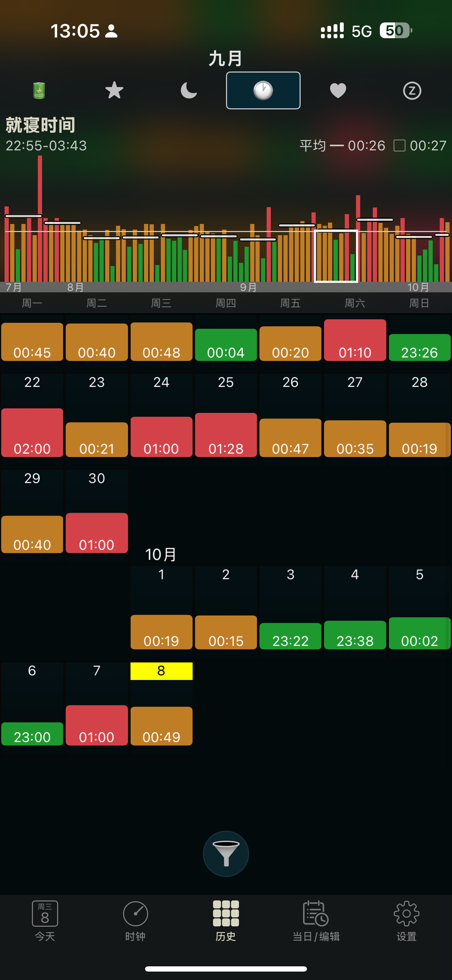This screenshot has height=980, width=452.
Task: Tap the 就寝时间 heading
Action: click(x=40, y=125)
